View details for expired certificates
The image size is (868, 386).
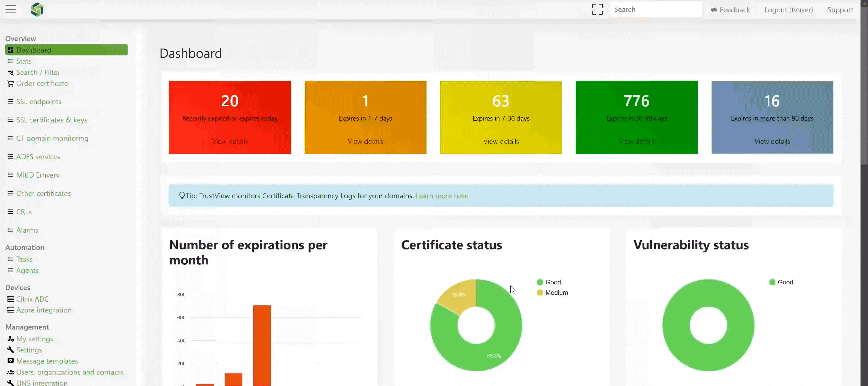click(x=230, y=141)
